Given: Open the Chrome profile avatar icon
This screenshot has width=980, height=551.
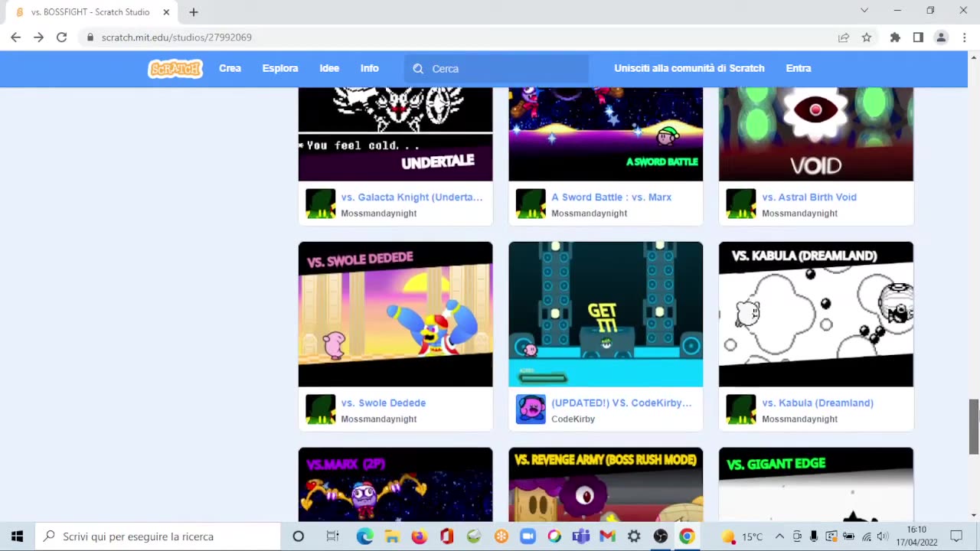Looking at the screenshot, I should [941, 37].
